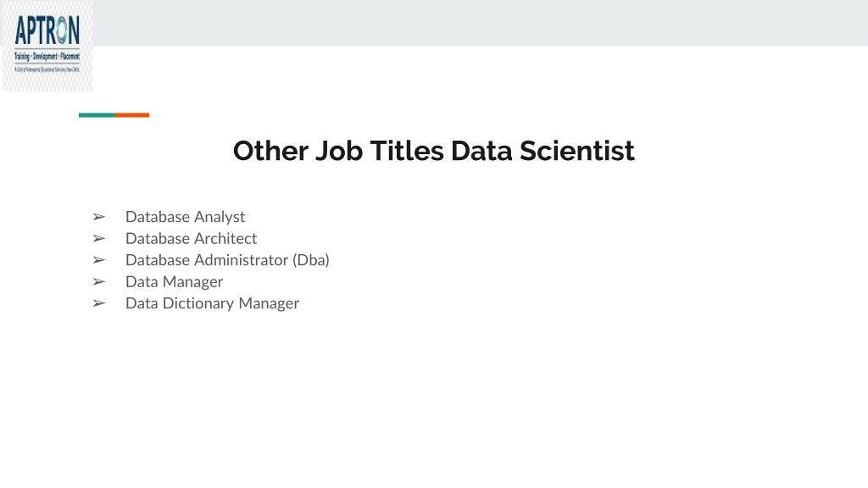Click arrow bullet beside Data Dictionary Manager
This screenshot has height=488, width=868.
tap(99, 303)
